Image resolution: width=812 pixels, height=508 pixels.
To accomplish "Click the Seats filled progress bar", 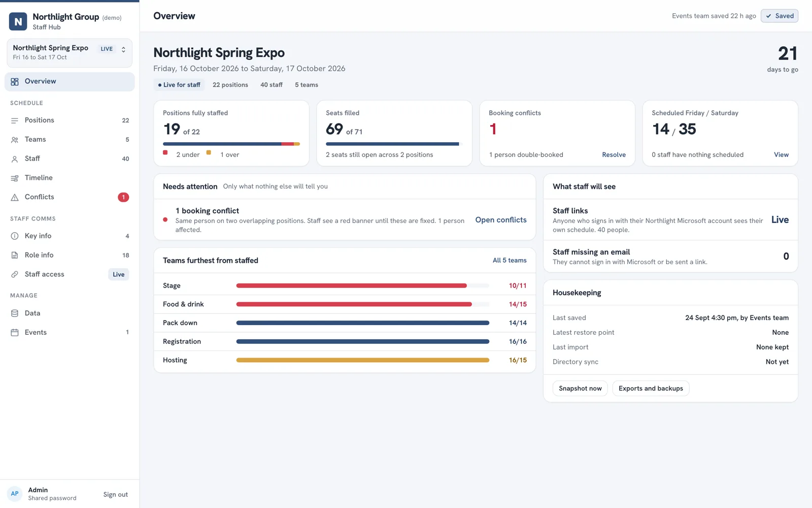I will point(394,144).
